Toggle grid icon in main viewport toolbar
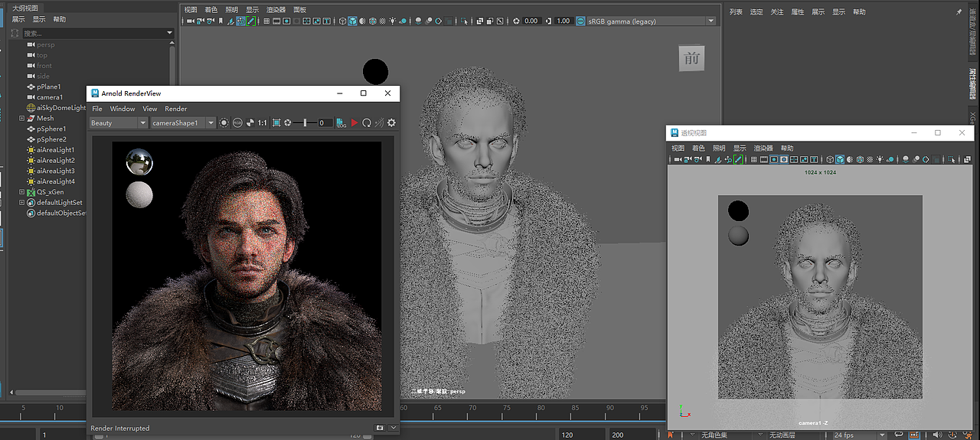Image resolution: width=980 pixels, height=440 pixels. point(266,21)
